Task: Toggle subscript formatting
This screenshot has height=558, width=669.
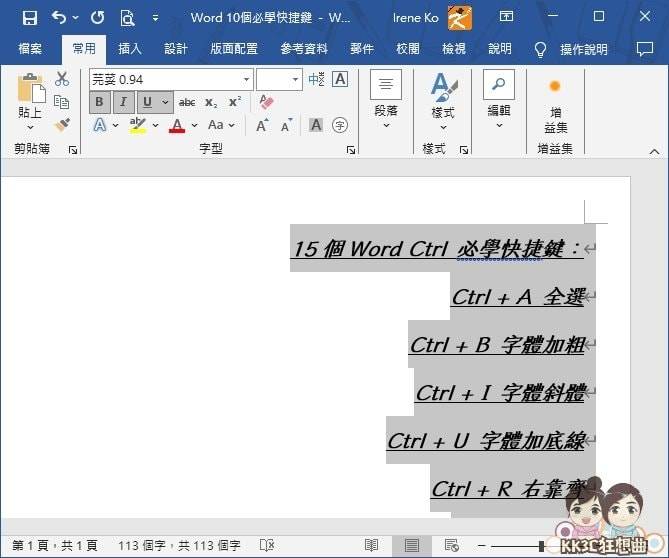Action: pos(211,102)
